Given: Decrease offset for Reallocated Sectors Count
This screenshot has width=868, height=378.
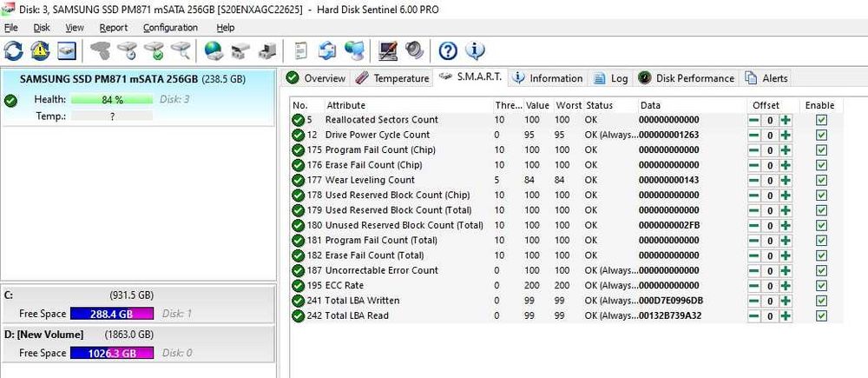Looking at the screenshot, I should [754, 120].
